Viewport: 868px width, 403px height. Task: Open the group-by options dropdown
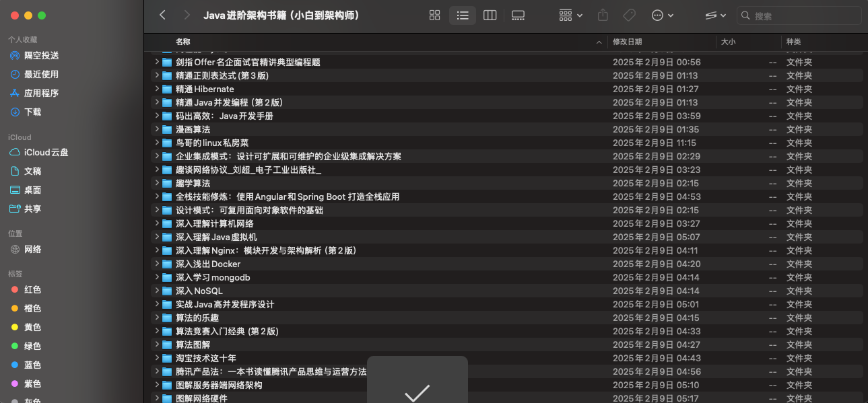click(x=570, y=15)
